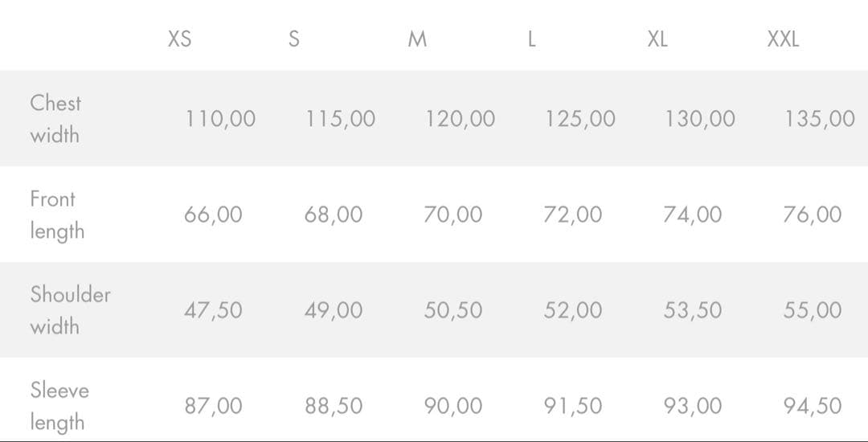Click sleeve length value 88,50
Viewport: 868px width, 442px height.
coord(334,407)
